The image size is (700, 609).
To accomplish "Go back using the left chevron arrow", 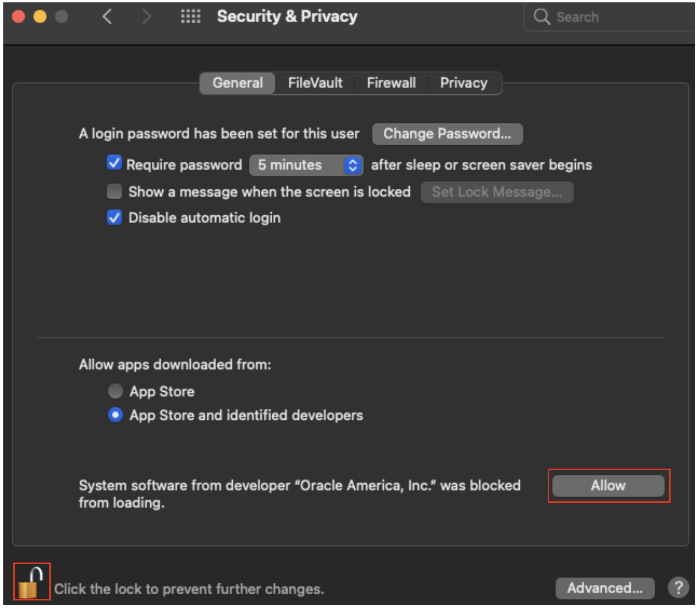I will (x=107, y=17).
